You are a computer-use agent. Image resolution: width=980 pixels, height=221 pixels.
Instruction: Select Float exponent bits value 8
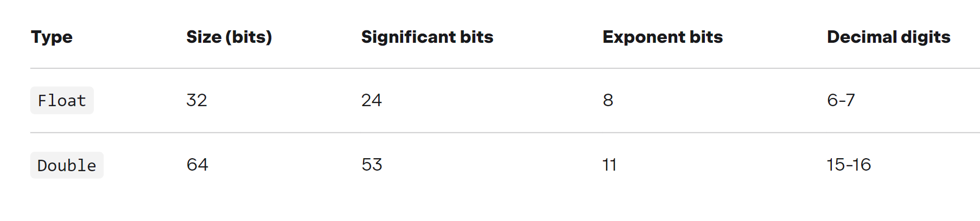coord(608,100)
